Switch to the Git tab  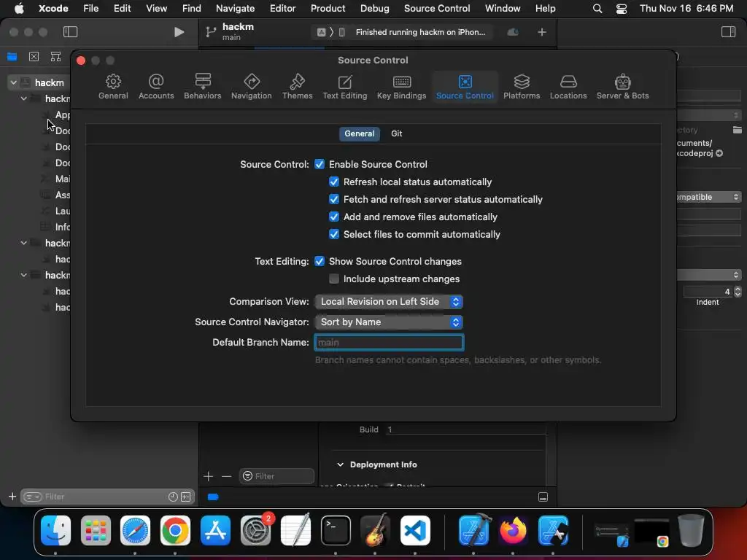[396, 134]
